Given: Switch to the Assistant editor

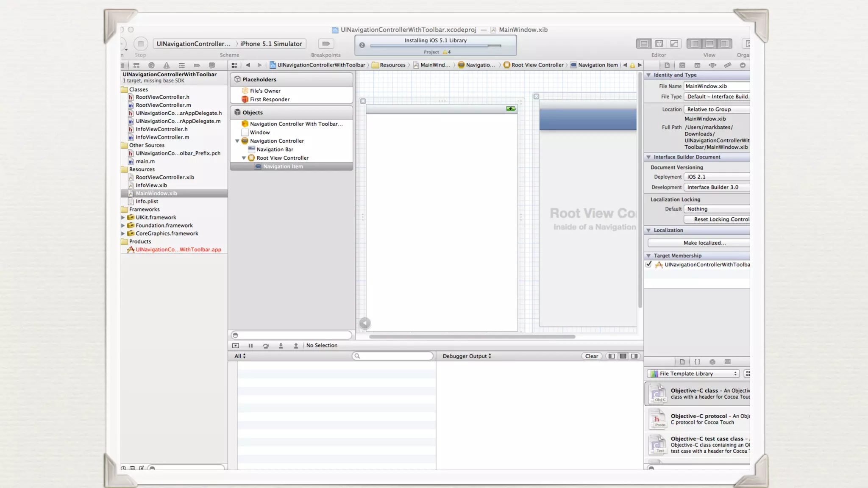Looking at the screenshot, I should coord(659,44).
